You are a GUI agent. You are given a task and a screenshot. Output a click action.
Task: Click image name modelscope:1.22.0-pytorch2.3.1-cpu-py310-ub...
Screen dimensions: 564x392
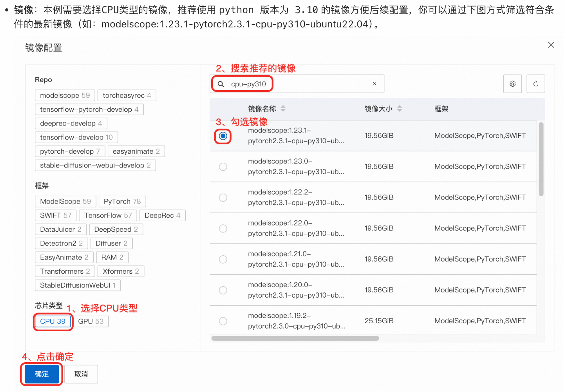coord(296,228)
